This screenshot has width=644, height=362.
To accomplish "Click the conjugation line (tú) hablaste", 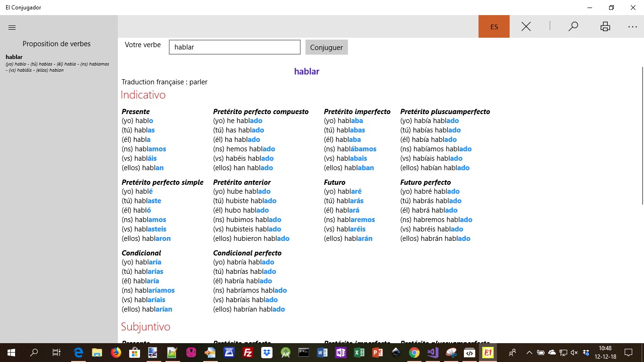I will pyautogui.click(x=141, y=201).
